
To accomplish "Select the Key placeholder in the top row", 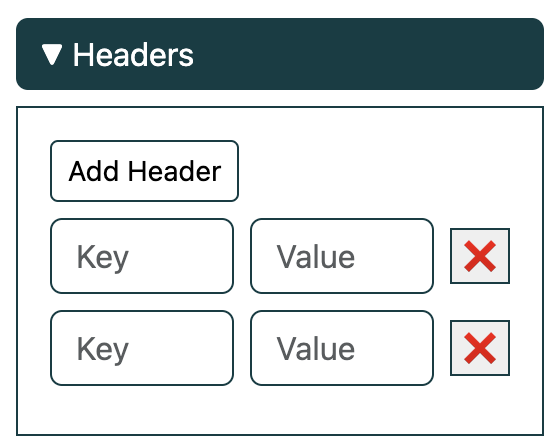I will click(x=103, y=258).
